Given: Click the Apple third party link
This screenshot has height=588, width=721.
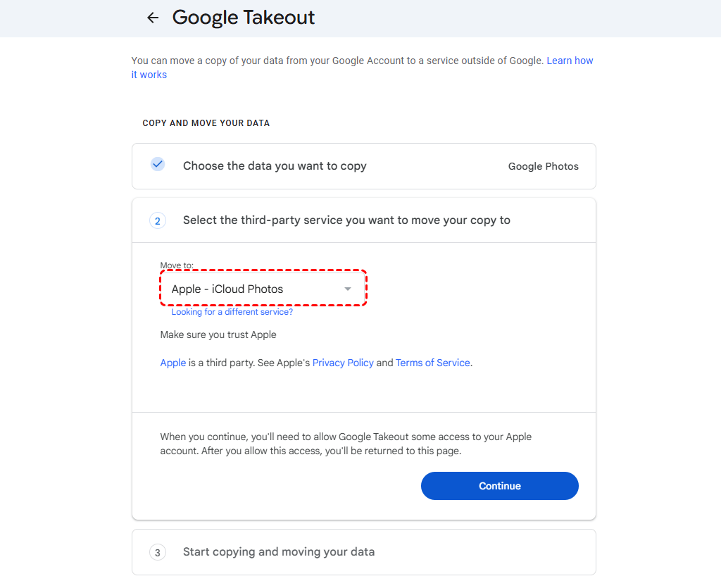Looking at the screenshot, I should pos(173,363).
